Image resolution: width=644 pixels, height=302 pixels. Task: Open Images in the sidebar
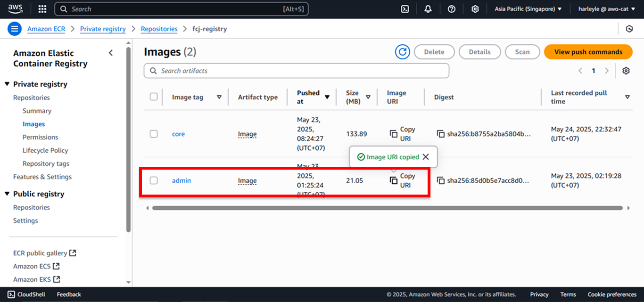(x=34, y=124)
